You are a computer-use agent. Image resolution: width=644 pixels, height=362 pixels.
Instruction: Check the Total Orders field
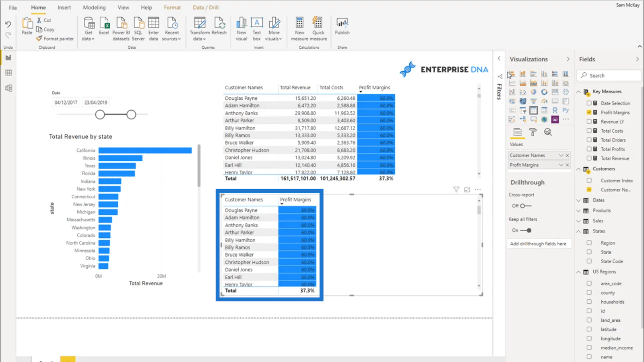[589, 140]
